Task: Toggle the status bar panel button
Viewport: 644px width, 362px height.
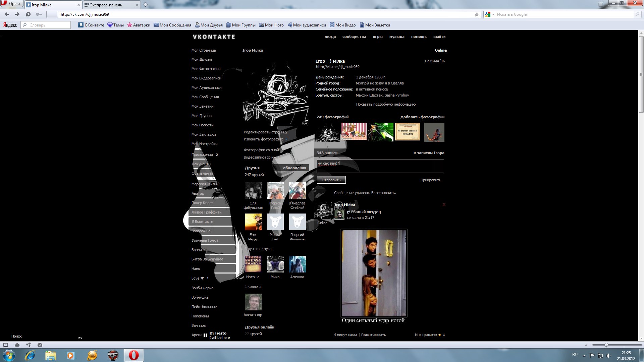Action: tap(6, 345)
